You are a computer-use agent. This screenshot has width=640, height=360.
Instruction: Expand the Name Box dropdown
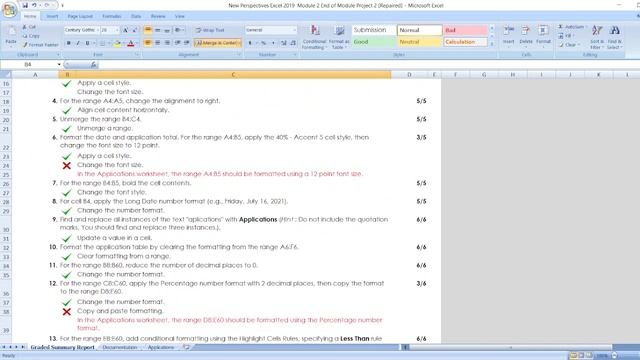pyautogui.click(x=59, y=64)
